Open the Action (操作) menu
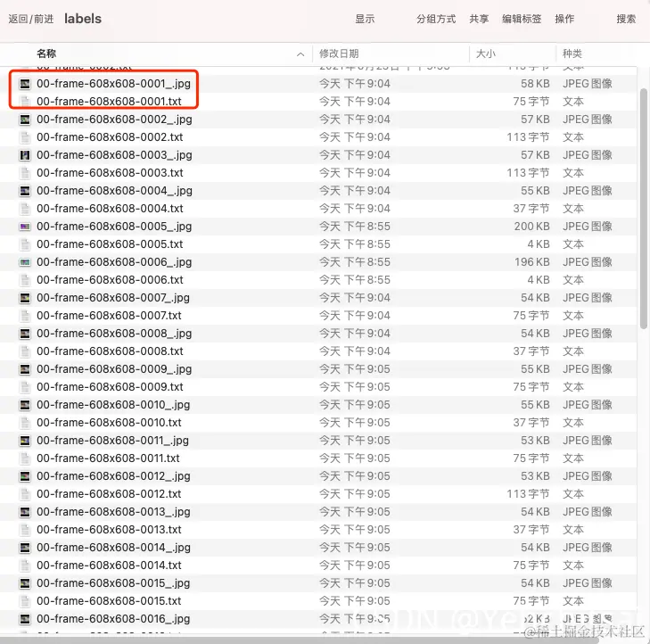Image resolution: width=650 pixels, height=644 pixels. tap(564, 19)
